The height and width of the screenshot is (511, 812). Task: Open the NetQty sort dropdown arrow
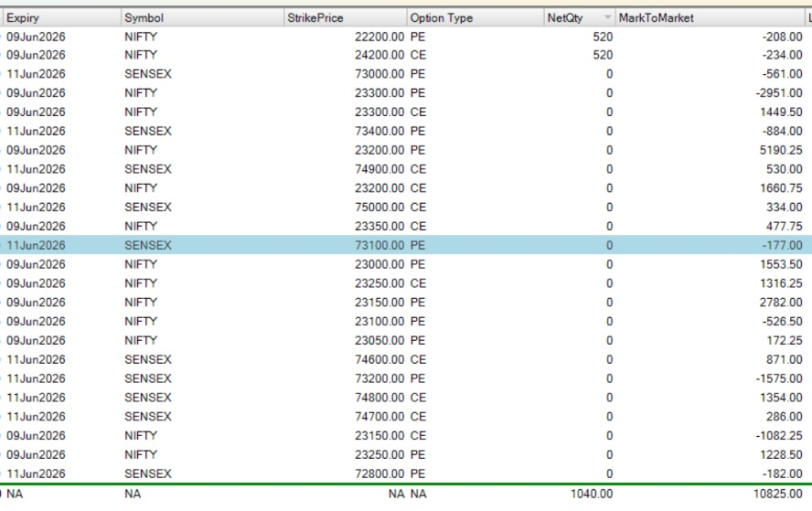pyautogui.click(x=607, y=17)
